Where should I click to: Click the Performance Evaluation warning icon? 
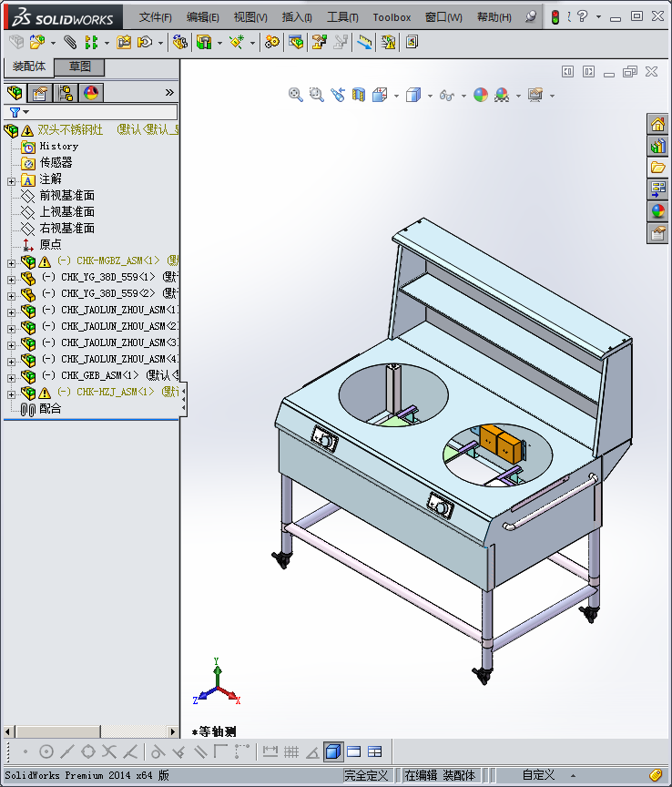(388, 42)
